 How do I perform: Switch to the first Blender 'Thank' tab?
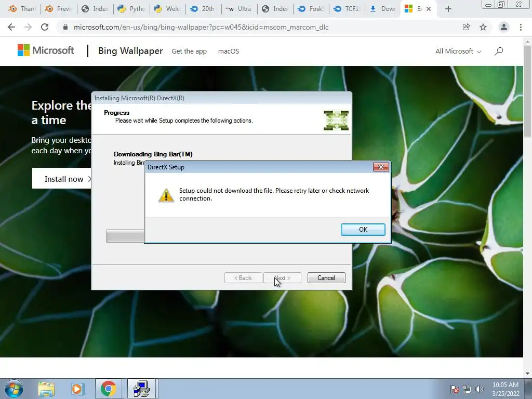pos(22,9)
